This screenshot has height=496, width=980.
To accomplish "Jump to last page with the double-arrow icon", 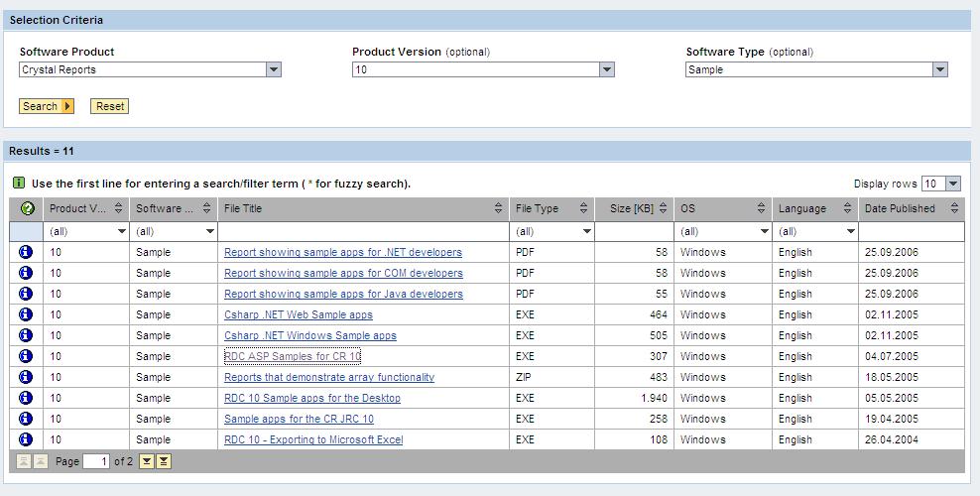I will coord(163,461).
